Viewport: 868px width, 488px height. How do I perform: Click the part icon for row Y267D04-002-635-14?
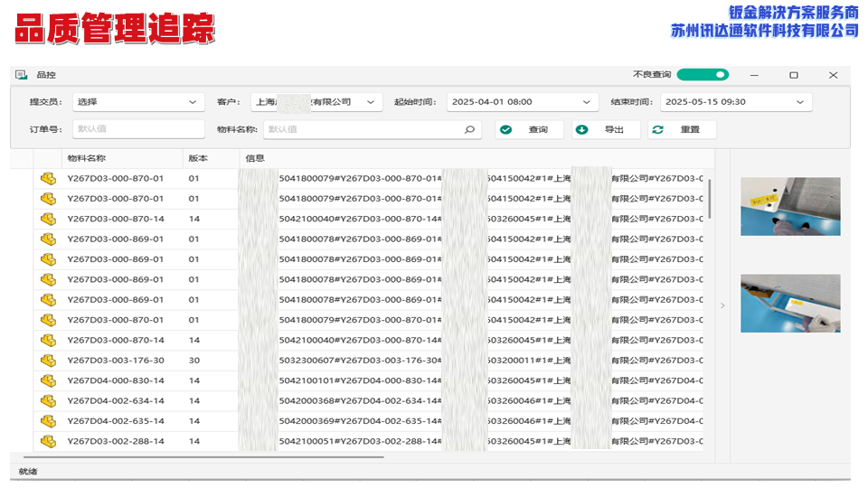point(48,421)
